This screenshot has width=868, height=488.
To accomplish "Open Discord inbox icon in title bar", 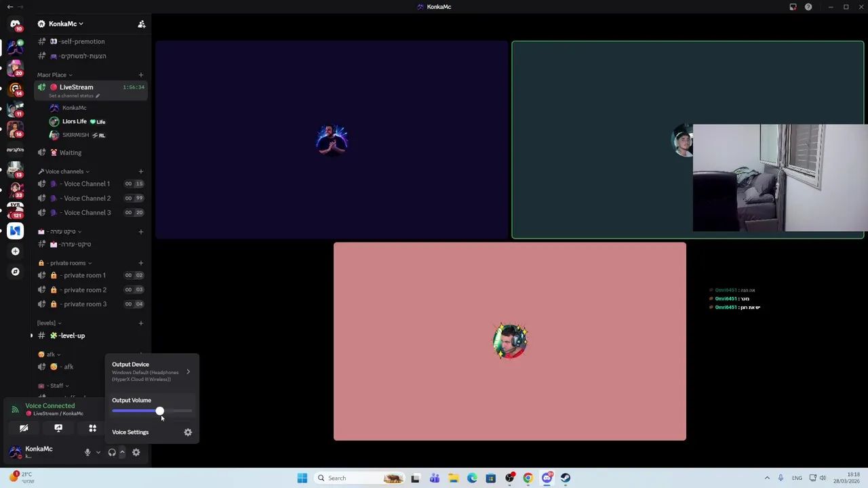I will pos(793,7).
